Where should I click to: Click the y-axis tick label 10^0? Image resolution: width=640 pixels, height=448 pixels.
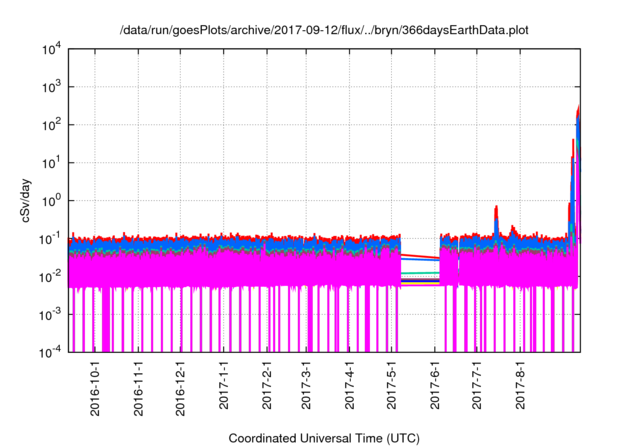[x=50, y=200]
